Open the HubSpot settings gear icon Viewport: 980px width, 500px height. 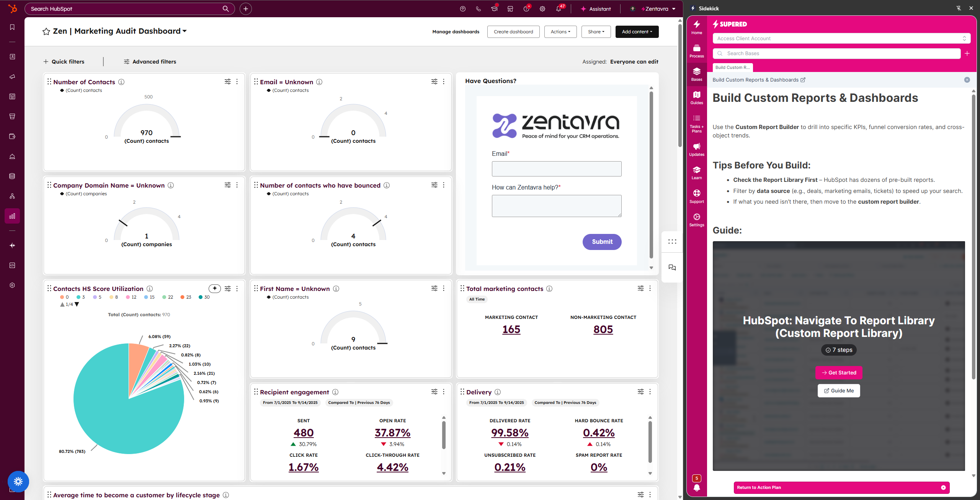542,9
